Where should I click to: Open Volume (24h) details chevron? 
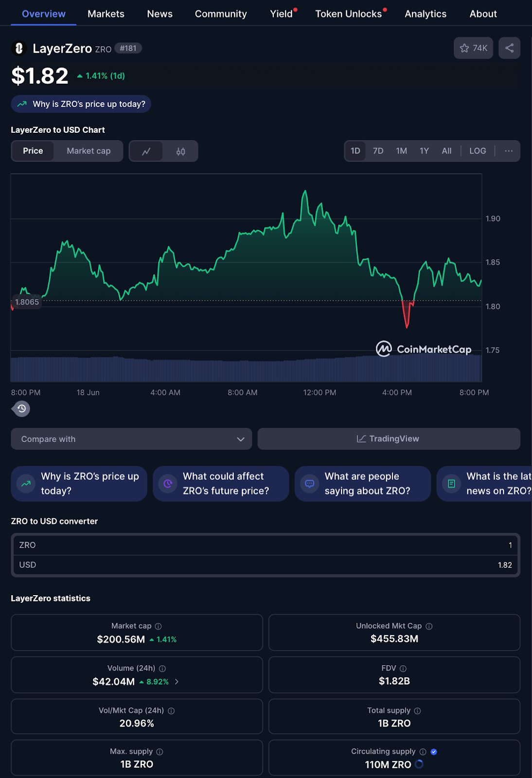(x=177, y=682)
